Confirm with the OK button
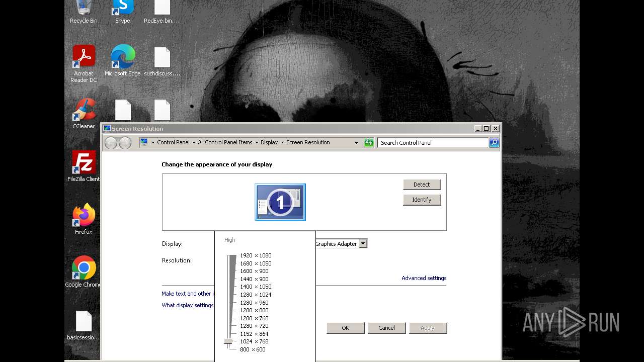Screen dimensions: 644x362 point(345,328)
